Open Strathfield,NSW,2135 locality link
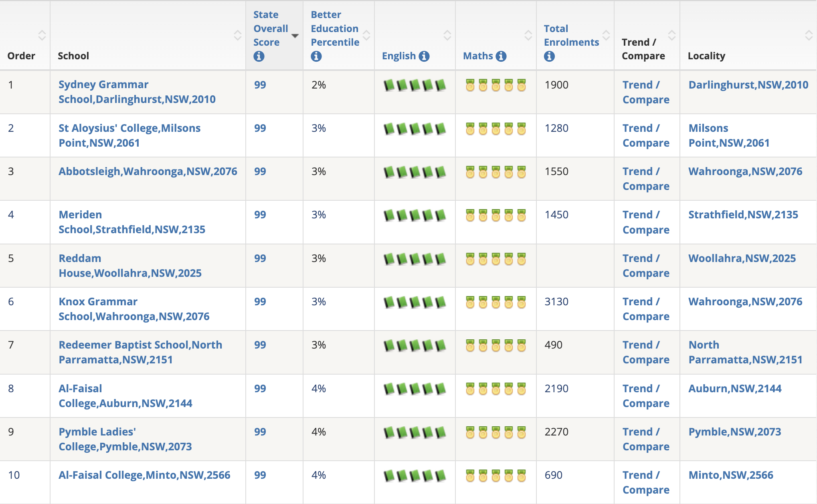Viewport: 817px width, 504px height. pos(743,215)
